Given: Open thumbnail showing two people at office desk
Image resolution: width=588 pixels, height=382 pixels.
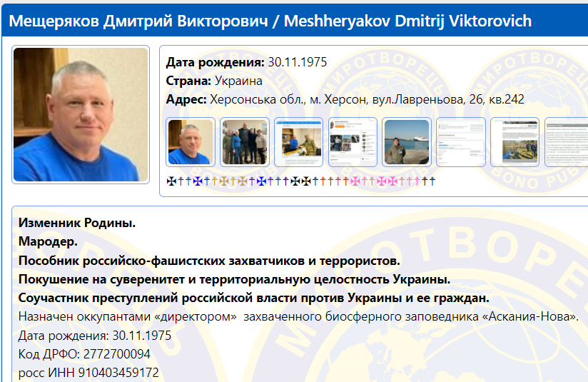Looking at the screenshot, I should (298, 142).
